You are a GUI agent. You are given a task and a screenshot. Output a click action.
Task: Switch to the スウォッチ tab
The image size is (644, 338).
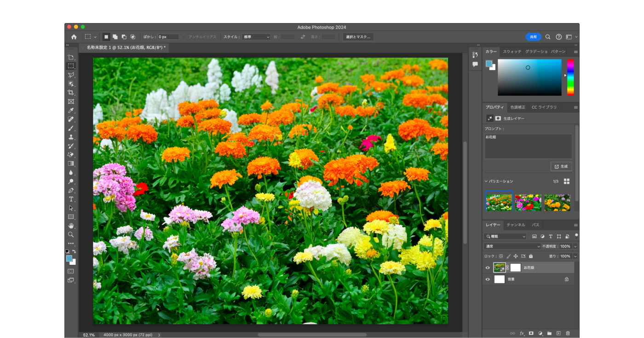click(512, 52)
